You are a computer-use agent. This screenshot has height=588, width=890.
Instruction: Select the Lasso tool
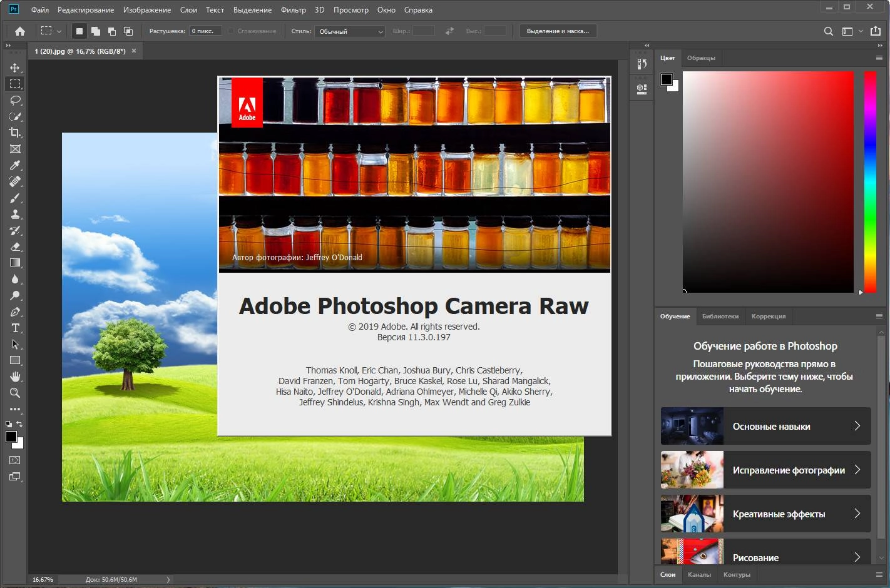click(15, 100)
